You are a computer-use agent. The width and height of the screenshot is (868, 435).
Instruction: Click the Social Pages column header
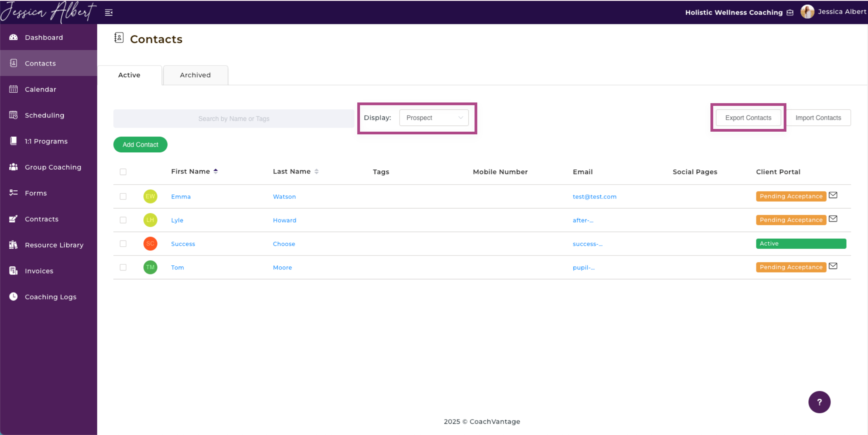coord(695,172)
